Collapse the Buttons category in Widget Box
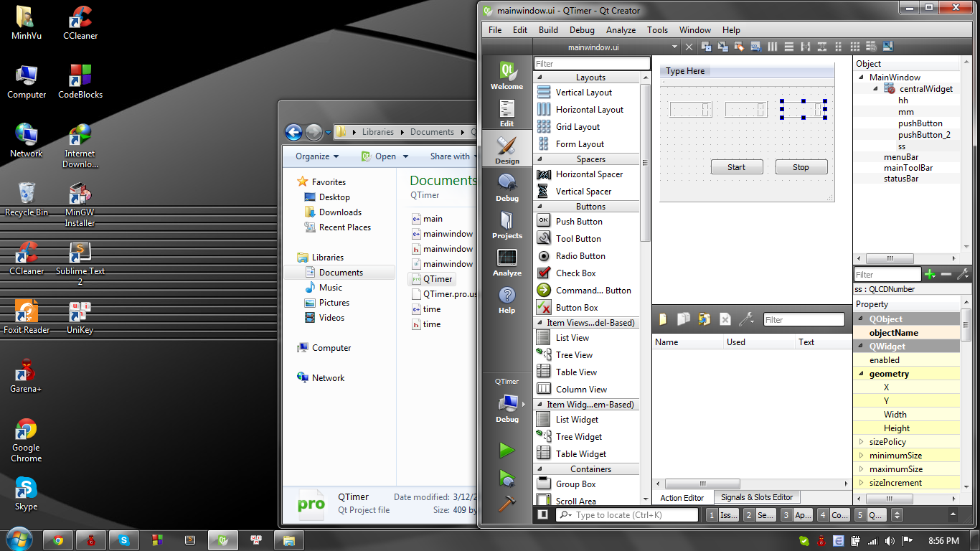The image size is (980, 551). pos(540,206)
